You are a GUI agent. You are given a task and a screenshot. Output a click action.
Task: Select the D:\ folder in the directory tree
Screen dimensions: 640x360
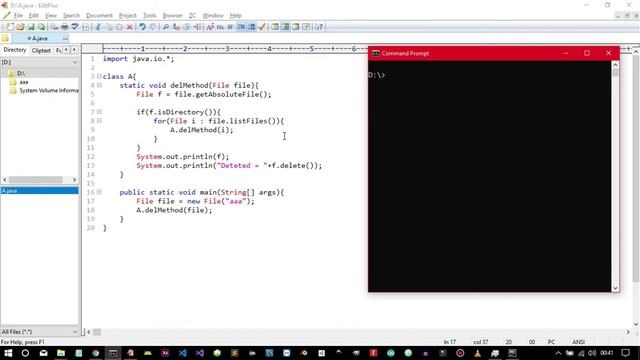pos(21,73)
